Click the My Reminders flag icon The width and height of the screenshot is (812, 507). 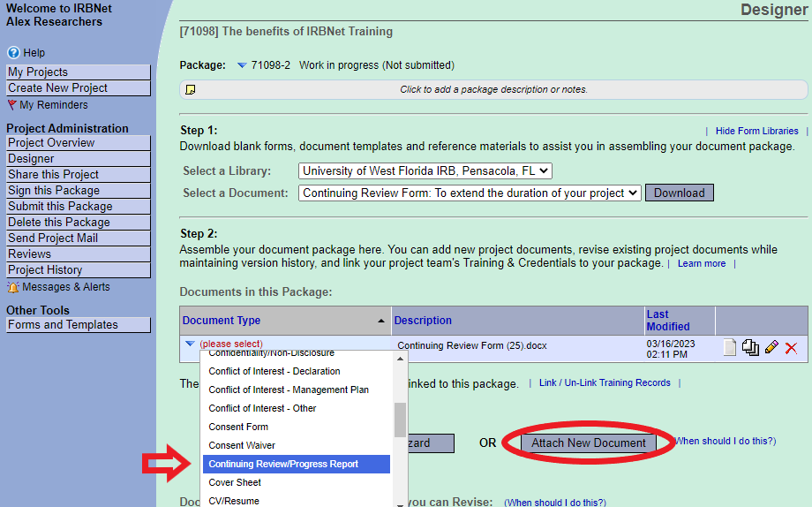tap(11, 105)
